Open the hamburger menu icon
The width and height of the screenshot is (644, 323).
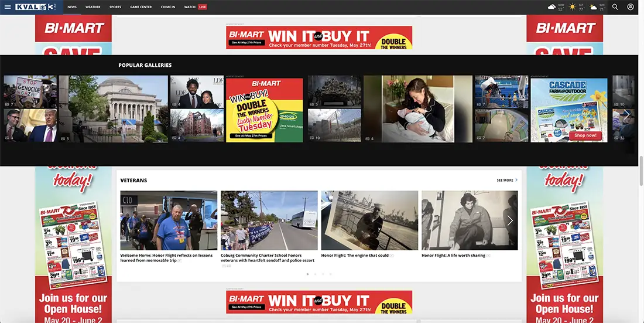(8, 7)
